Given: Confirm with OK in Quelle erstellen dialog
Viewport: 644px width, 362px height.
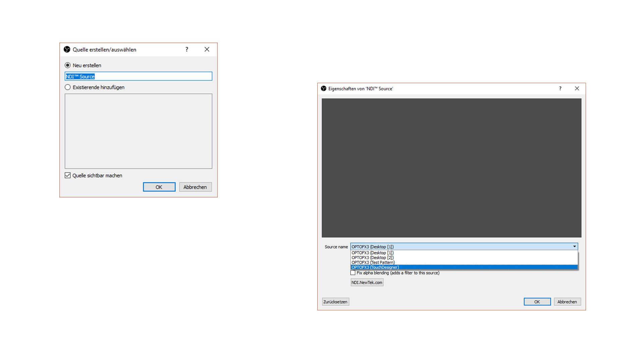Looking at the screenshot, I should [x=159, y=187].
